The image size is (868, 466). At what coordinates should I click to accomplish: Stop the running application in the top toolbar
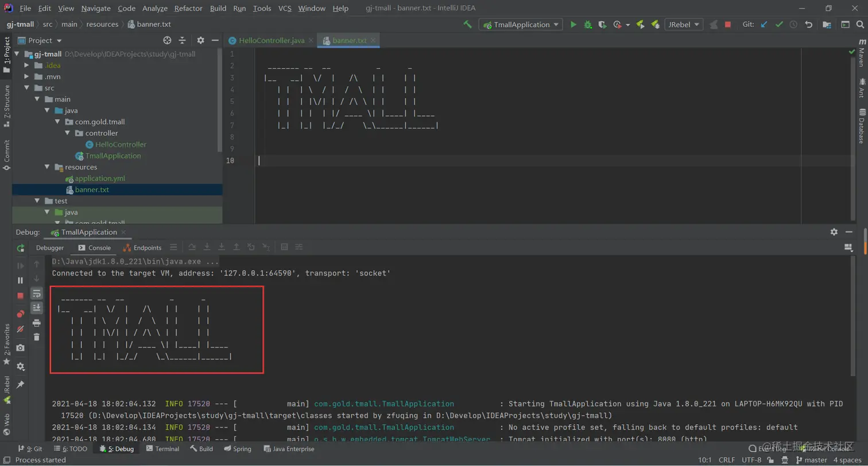pos(728,25)
